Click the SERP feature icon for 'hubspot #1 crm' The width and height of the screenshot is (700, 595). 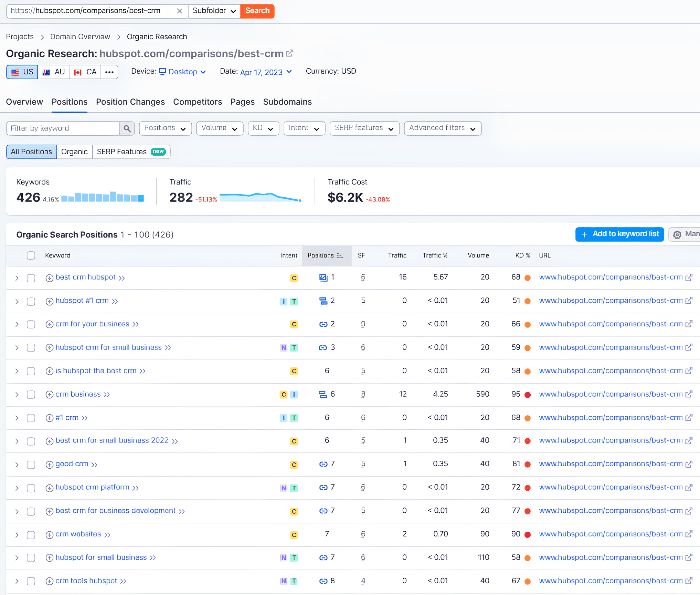(x=323, y=301)
